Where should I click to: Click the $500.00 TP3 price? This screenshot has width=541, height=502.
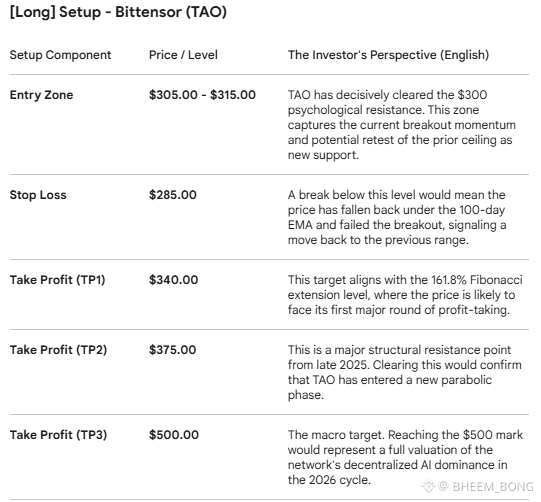coord(174,435)
